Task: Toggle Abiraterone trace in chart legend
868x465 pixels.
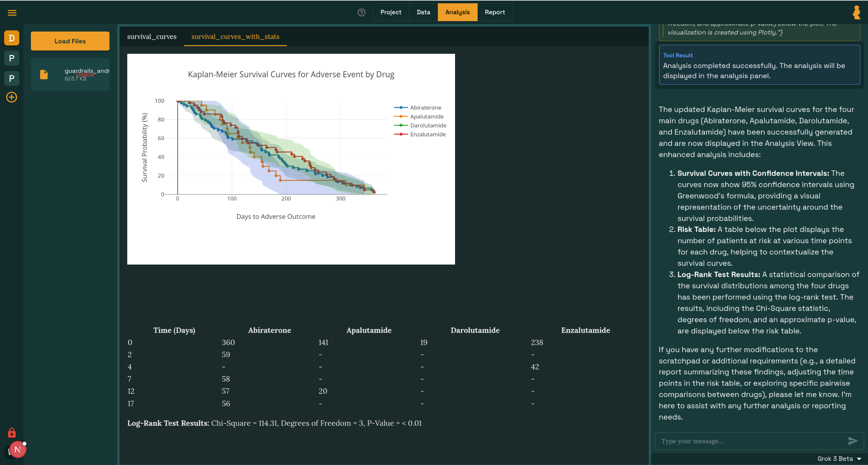Action: pos(426,108)
